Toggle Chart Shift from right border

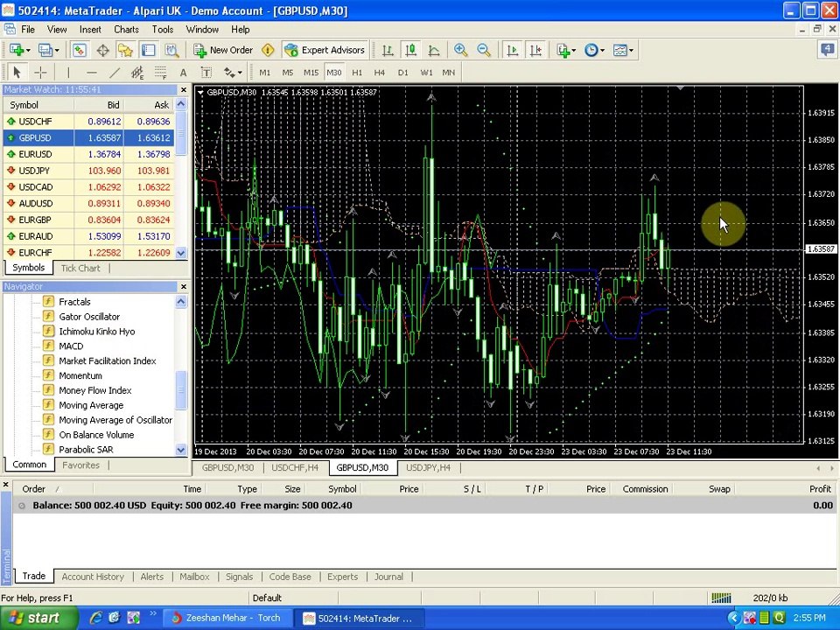535,51
